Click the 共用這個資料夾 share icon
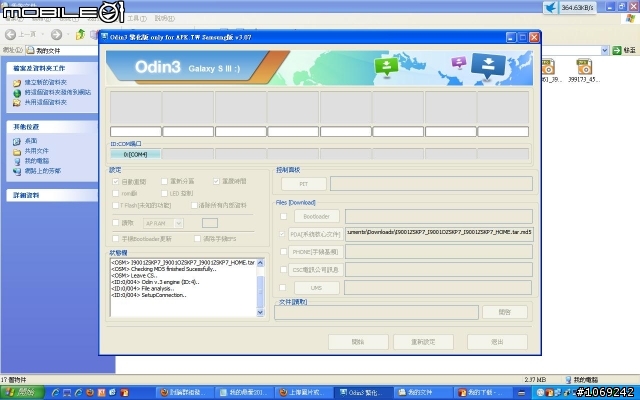Image resolution: width=640 pixels, height=400 pixels. point(17,102)
